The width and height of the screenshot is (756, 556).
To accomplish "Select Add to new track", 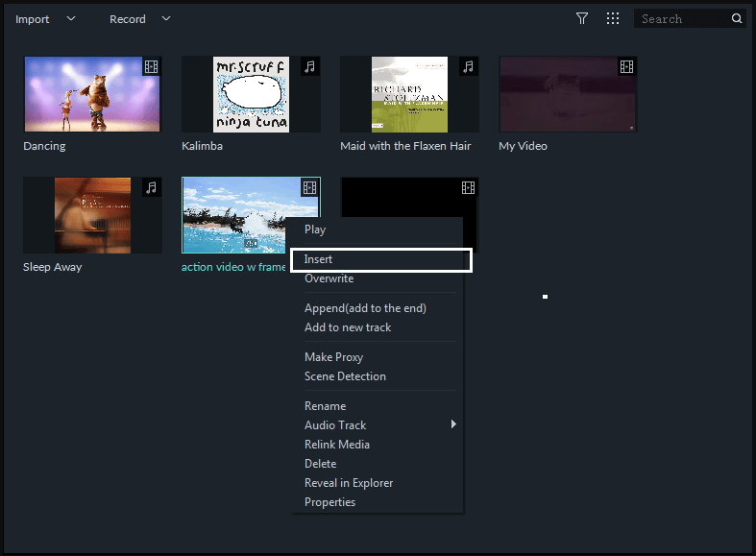I will 348,327.
